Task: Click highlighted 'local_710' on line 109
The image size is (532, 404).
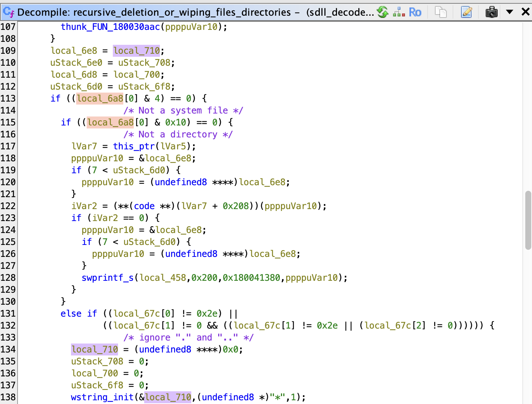Action: tap(136, 51)
